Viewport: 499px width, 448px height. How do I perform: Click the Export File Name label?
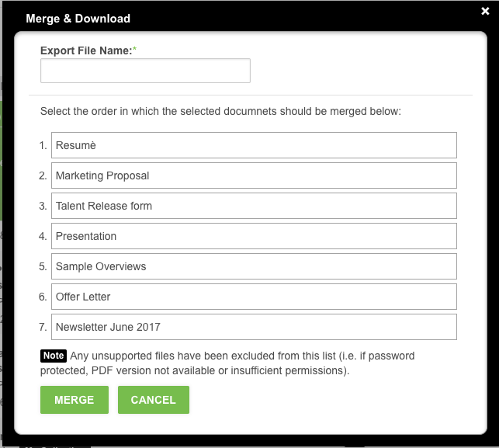(86, 50)
